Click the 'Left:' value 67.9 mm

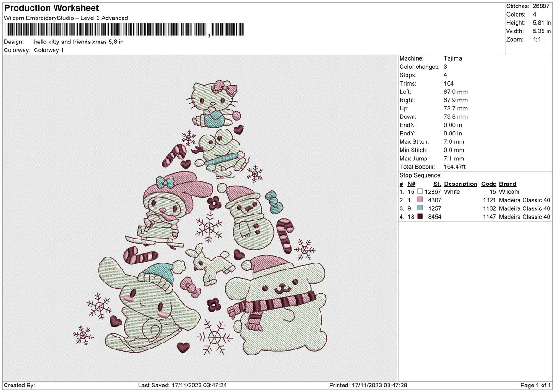coord(456,92)
